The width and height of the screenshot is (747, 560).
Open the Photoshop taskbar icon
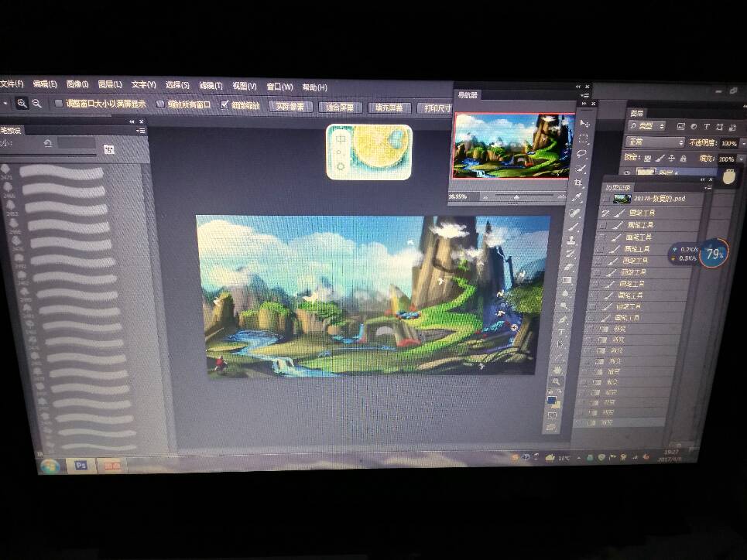coord(81,465)
